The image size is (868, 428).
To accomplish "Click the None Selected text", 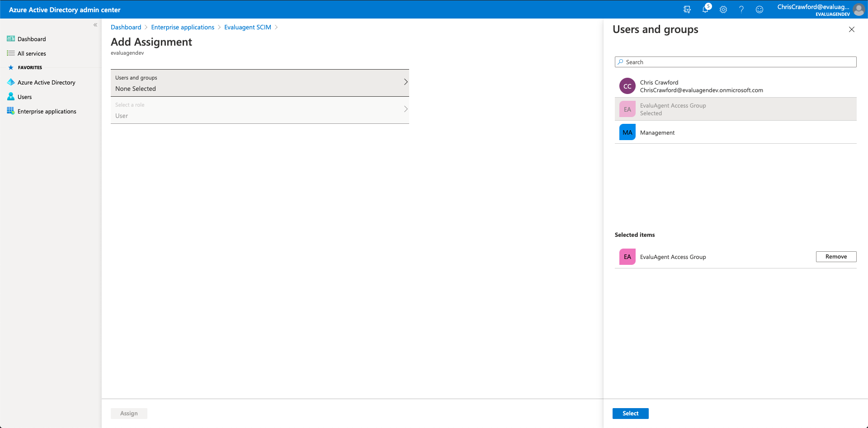I will point(136,89).
